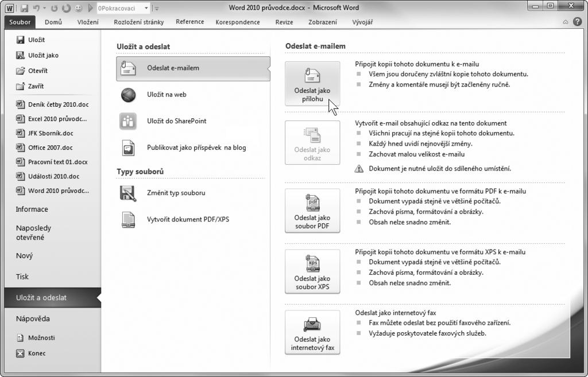Click the Zavřít folder icon

(20, 86)
